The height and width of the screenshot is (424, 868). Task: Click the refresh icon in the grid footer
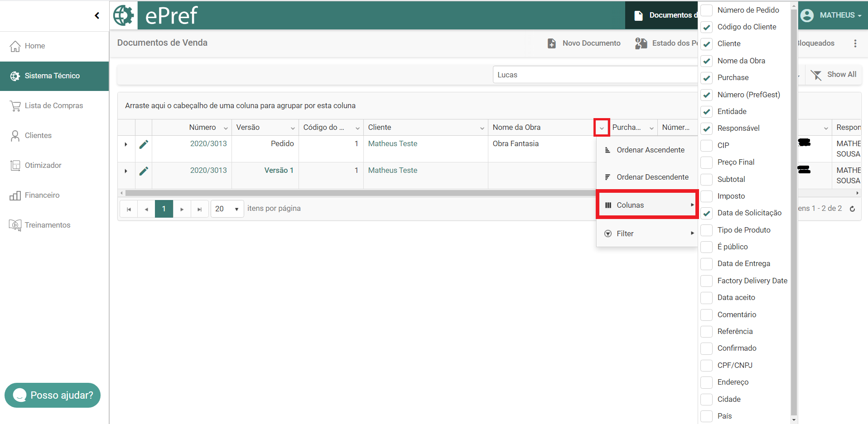[x=852, y=209]
